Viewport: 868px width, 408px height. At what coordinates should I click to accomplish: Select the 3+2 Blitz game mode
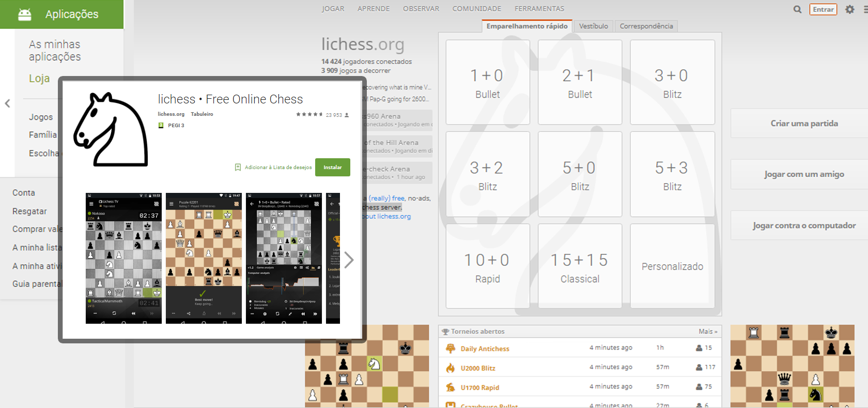tap(488, 174)
